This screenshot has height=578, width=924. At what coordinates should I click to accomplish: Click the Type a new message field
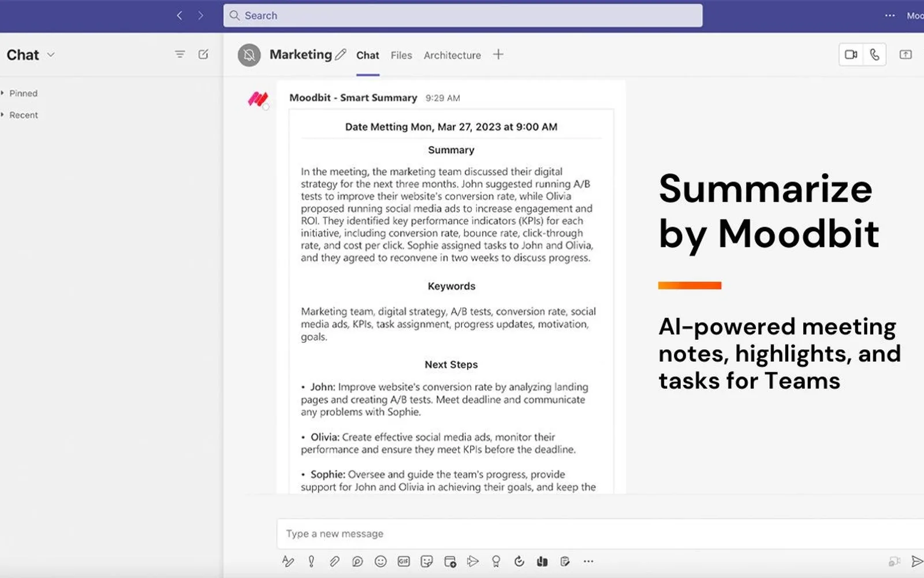pyautogui.click(x=601, y=533)
